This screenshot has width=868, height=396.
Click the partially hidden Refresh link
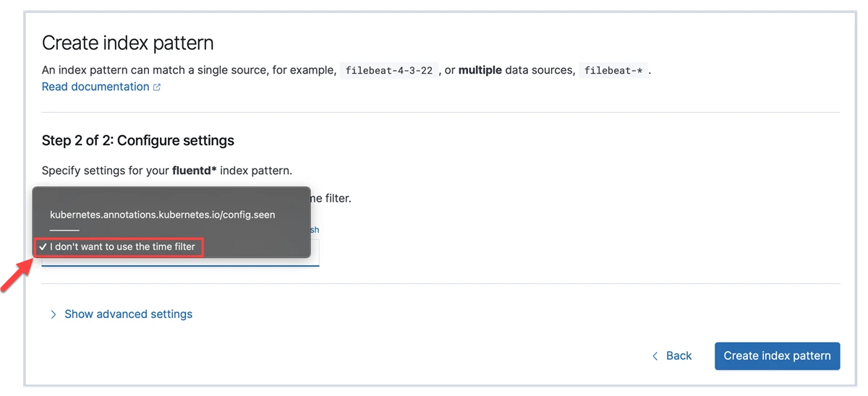click(315, 230)
